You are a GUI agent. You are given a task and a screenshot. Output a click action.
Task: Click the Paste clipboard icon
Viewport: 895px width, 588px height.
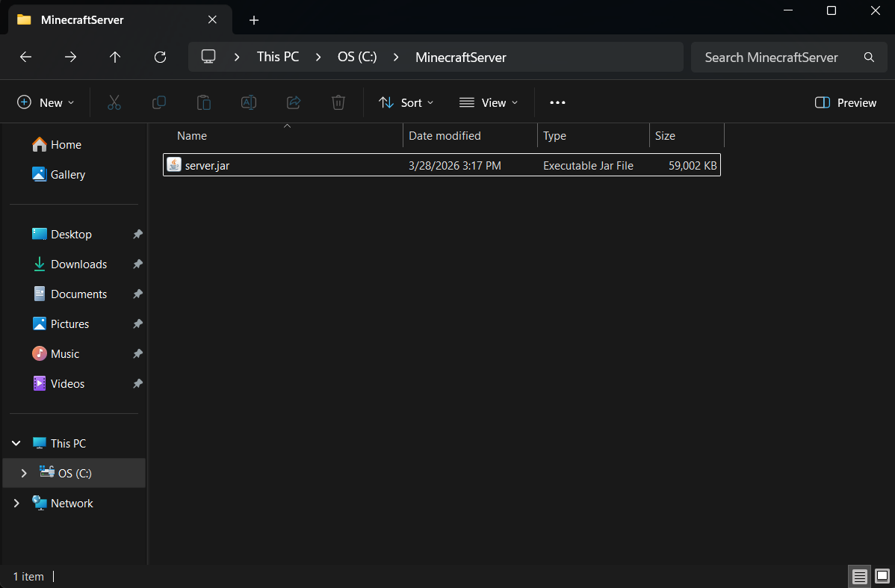click(x=204, y=103)
